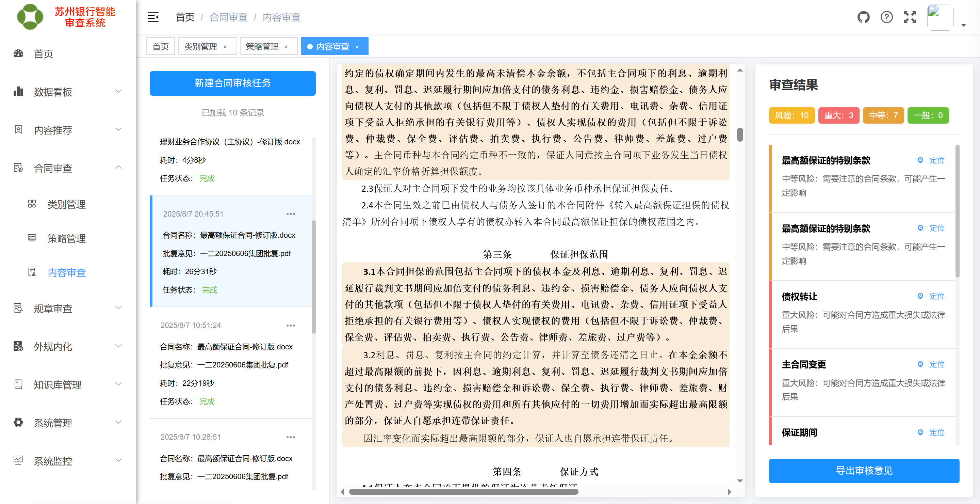
Task: Click the 首页 dashboard icon in sidebar
Action: coord(18,54)
